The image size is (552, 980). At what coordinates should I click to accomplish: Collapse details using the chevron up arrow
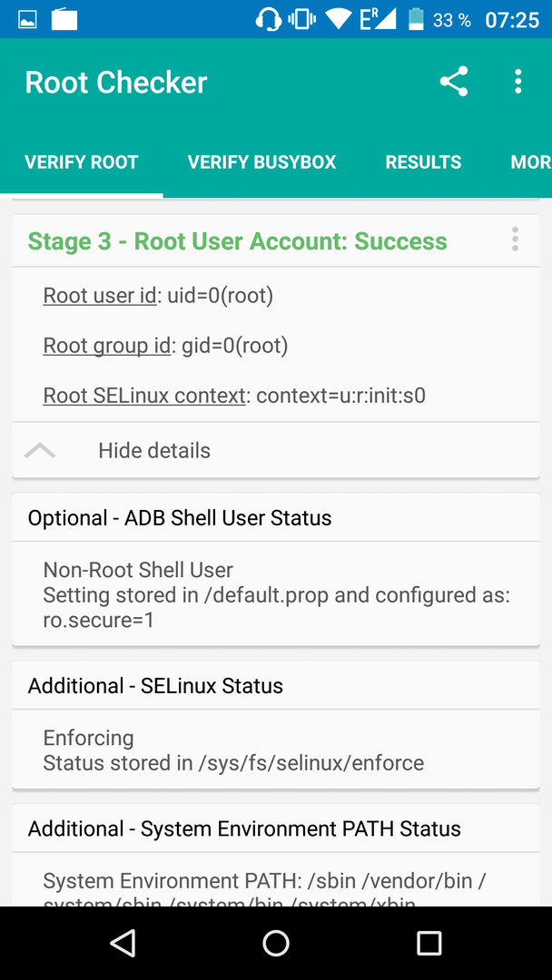(40, 451)
